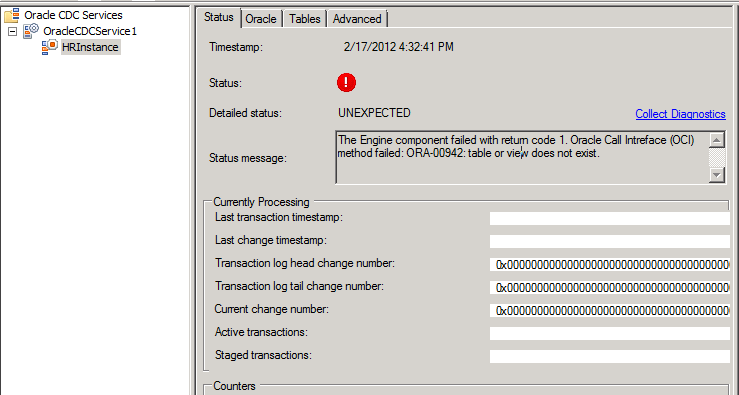Click the UNEXPECTED detailed status text
Screen dimensions: 739x395
click(374, 113)
